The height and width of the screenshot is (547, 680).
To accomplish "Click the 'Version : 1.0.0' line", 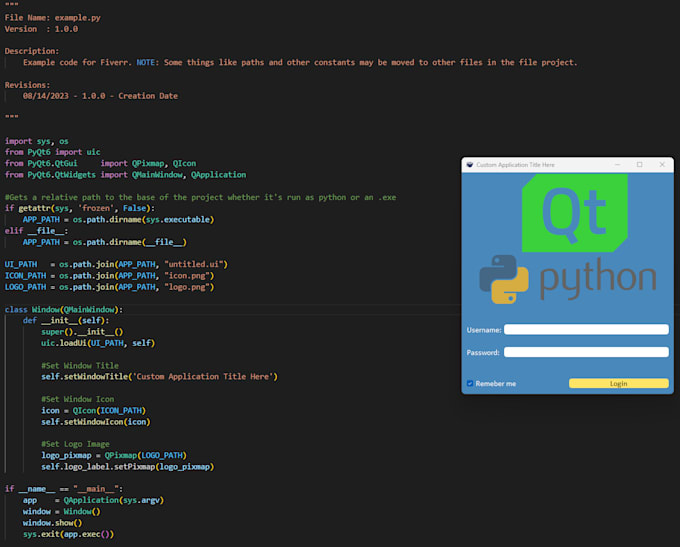I will (x=41, y=29).
